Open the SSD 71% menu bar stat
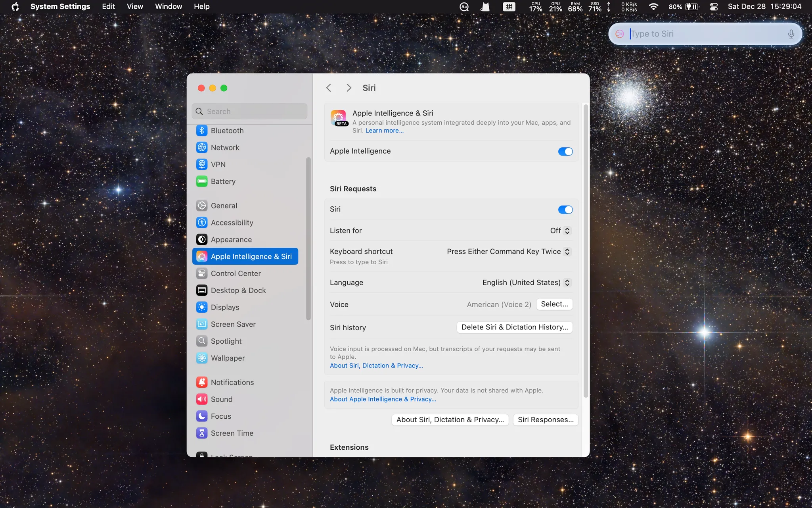Image resolution: width=812 pixels, height=508 pixels. pyautogui.click(x=595, y=7)
